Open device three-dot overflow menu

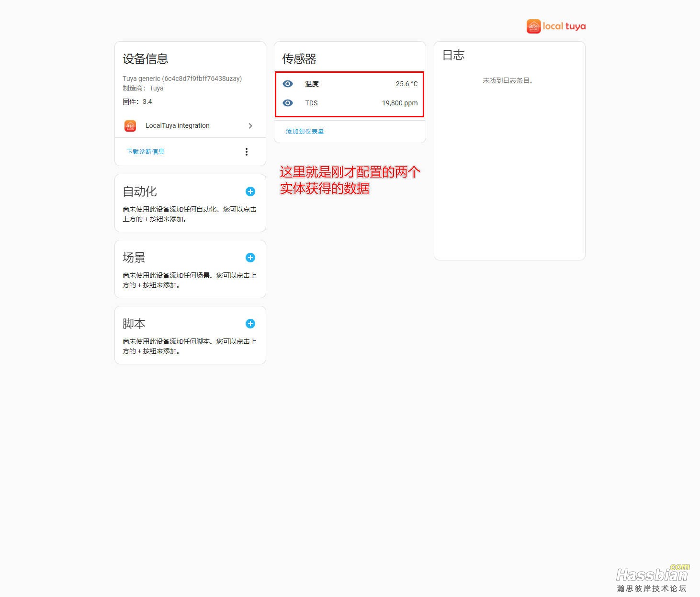(247, 152)
